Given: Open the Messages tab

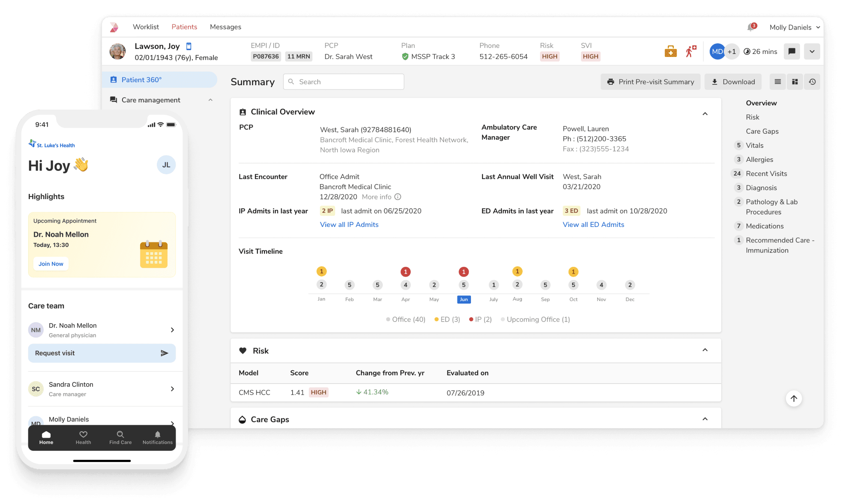Looking at the screenshot, I should 225,27.
